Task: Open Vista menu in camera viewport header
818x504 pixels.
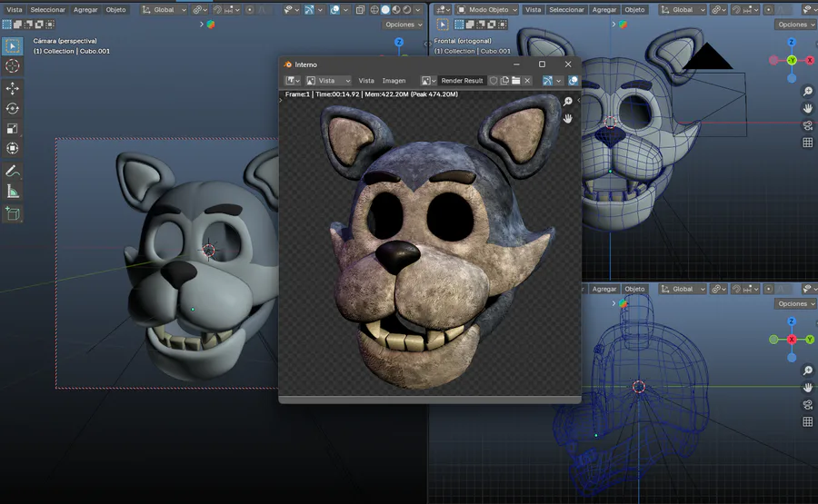Action: tap(14, 9)
